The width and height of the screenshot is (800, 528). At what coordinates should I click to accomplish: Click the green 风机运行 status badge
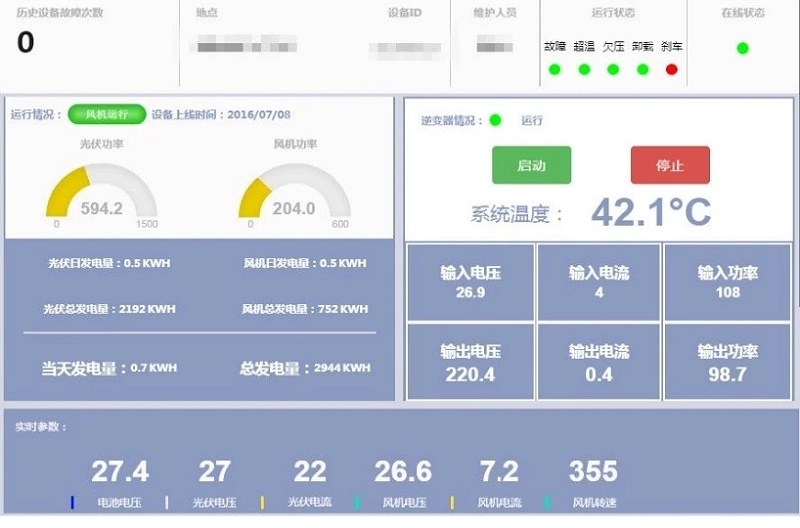[107, 114]
